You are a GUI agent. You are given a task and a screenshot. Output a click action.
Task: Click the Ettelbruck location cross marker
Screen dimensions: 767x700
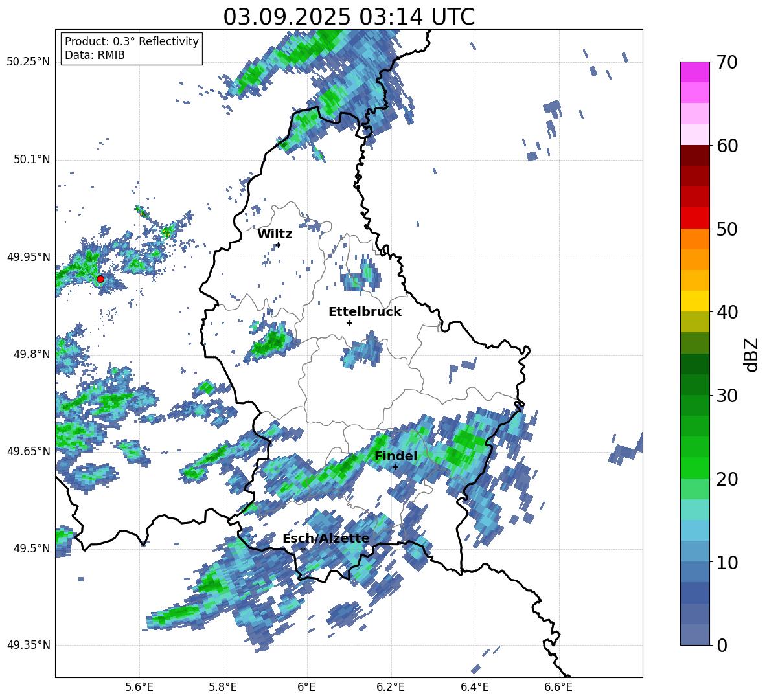[349, 322]
